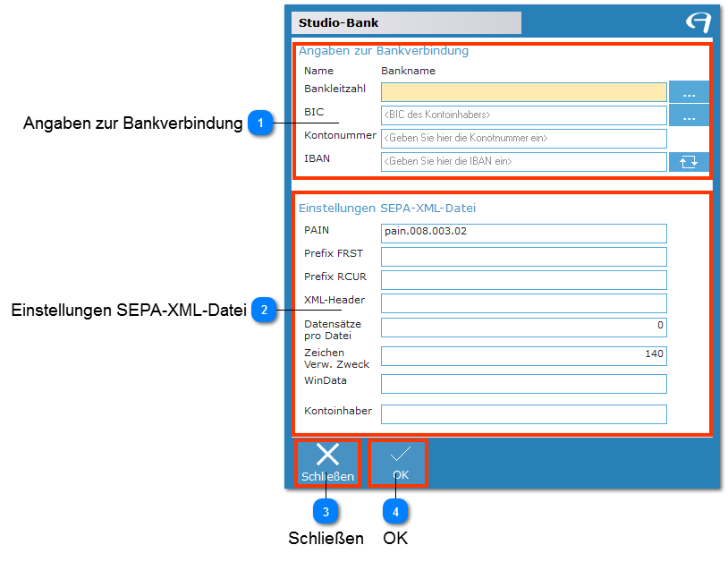728x562 pixels.
Task: Click the Bankleitzahl label
Action: pyautogui.click(x=334, y=89)
